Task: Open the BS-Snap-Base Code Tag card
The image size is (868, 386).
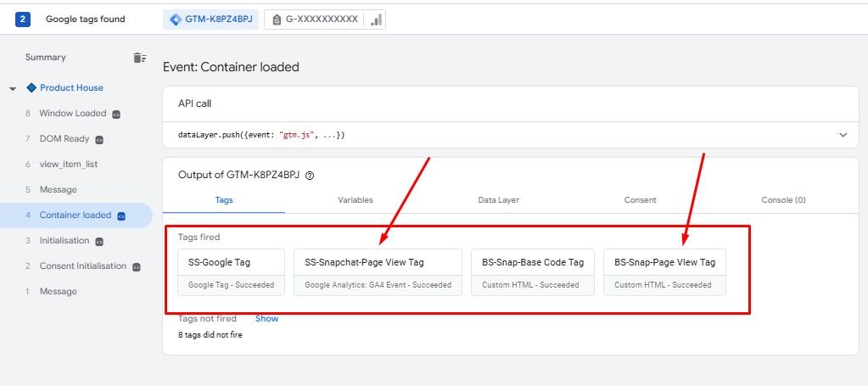Action: tap(533, 272)
